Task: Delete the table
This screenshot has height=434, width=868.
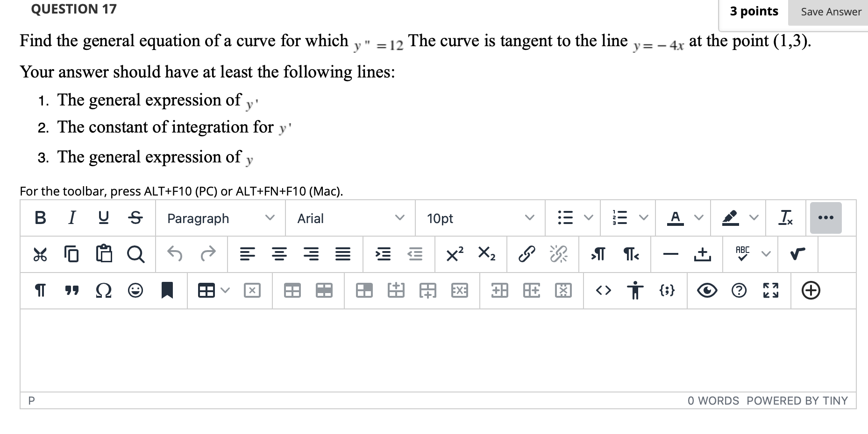Action: 252,291
